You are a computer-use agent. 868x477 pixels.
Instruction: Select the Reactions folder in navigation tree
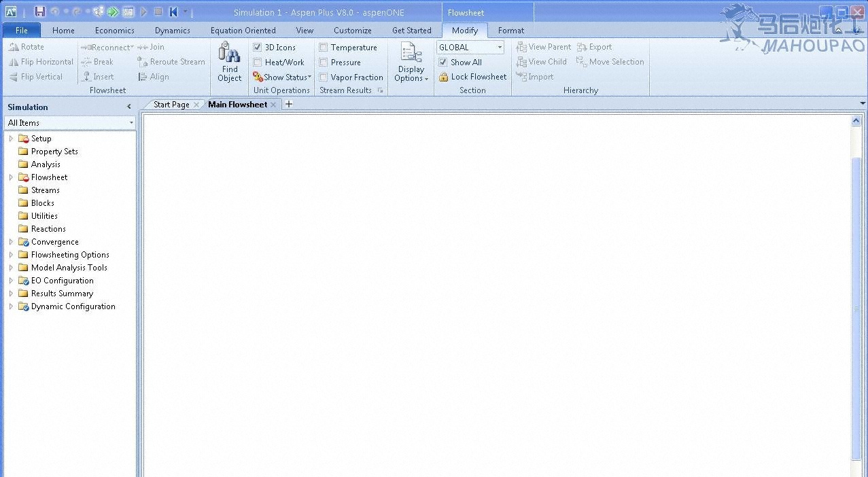48,229
